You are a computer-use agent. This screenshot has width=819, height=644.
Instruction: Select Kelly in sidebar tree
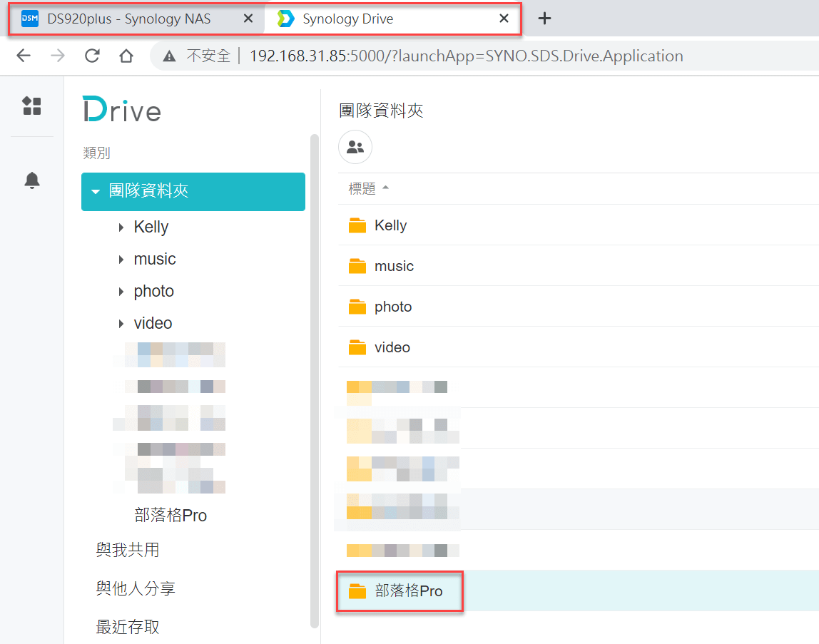click(151, 227)
